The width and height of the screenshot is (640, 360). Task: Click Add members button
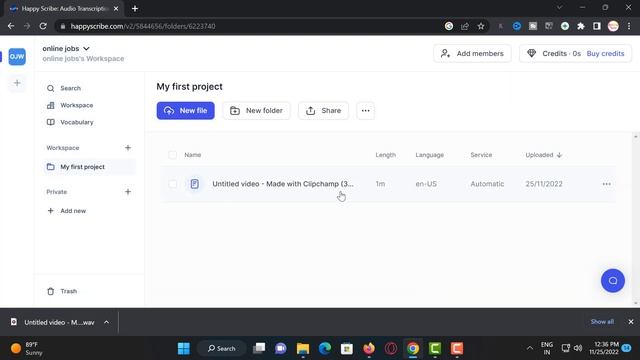(472, 53)
